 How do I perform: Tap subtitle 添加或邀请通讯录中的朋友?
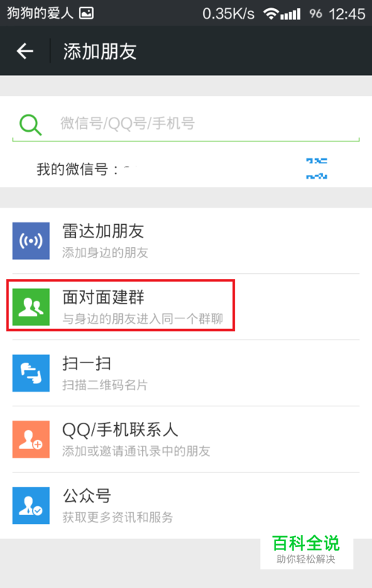coord(136,451)
